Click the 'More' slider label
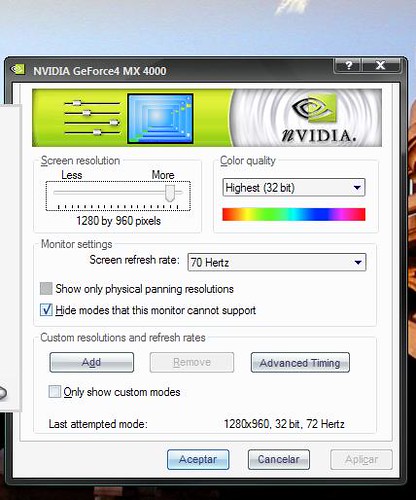Viewport: 416px width, 500px height. click(163, 175)
